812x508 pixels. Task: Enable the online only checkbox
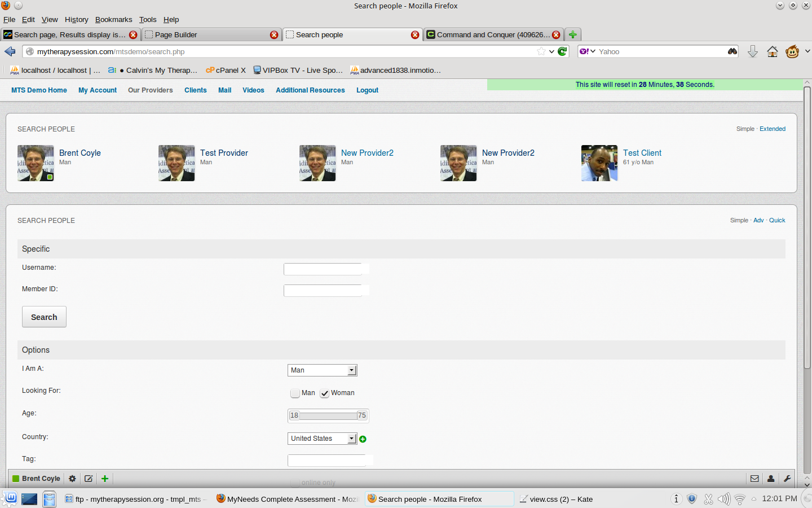[x=295, y=483]
